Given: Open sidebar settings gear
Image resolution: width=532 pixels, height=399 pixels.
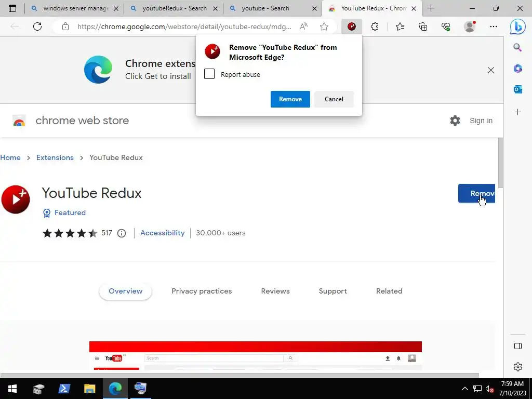Looking at the screenshot, I should (x=518, y=367).
